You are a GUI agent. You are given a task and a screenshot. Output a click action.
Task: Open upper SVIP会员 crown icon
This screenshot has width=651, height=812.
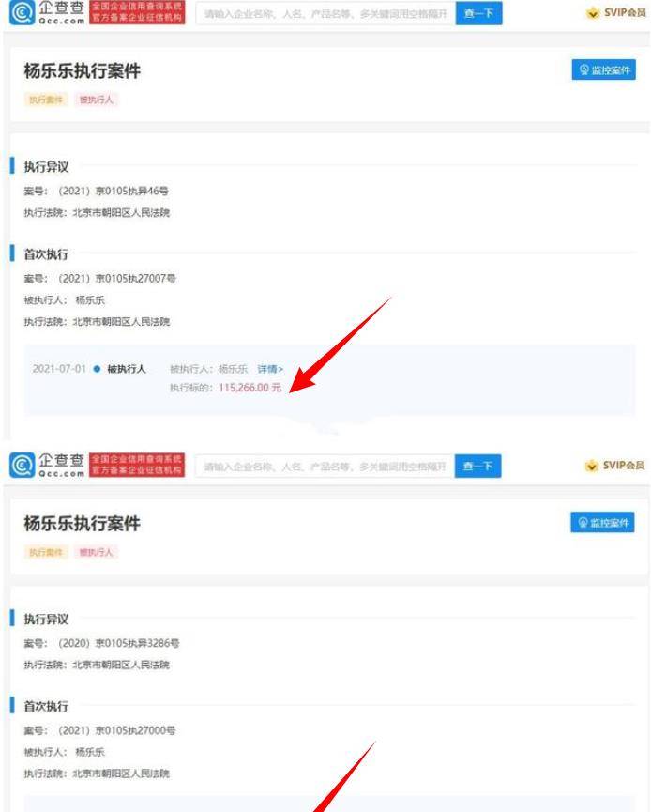pyautogui.click(x=593, y=13)
